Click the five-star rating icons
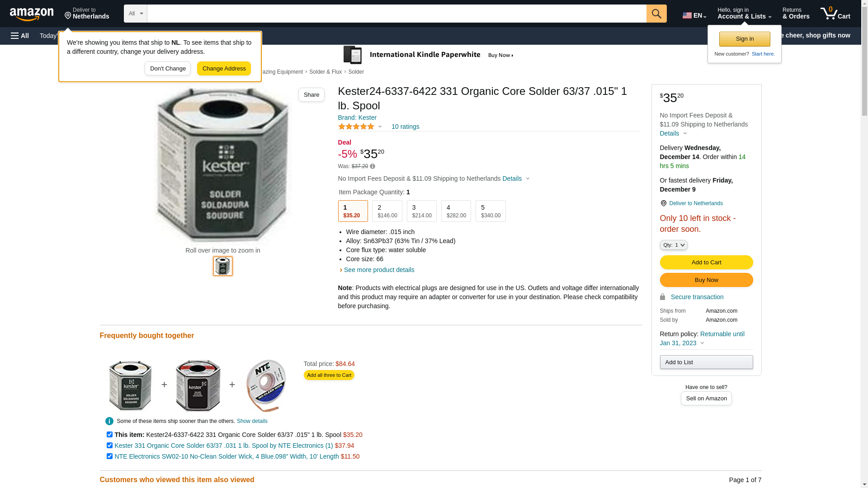Image resolution: width=868 pixels, height=488 pixels. click(x=356, y=127)
